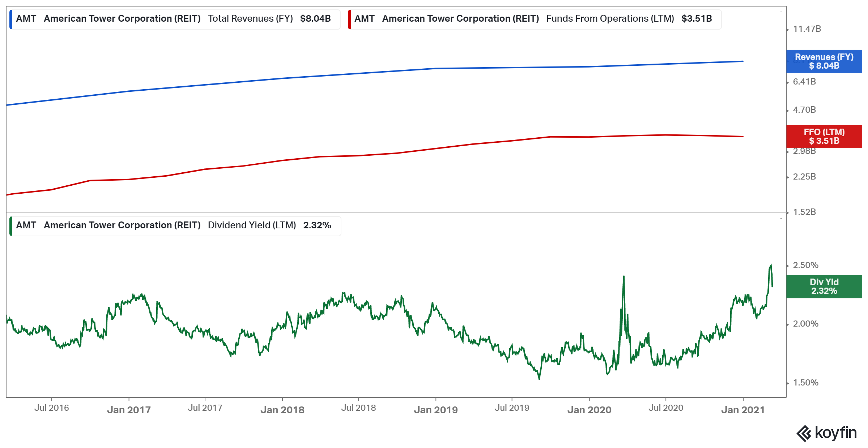The image size is (868, 448).
Task: Click the red FFO (LTM) $3.51B axis tag
Action: (824, 137)
